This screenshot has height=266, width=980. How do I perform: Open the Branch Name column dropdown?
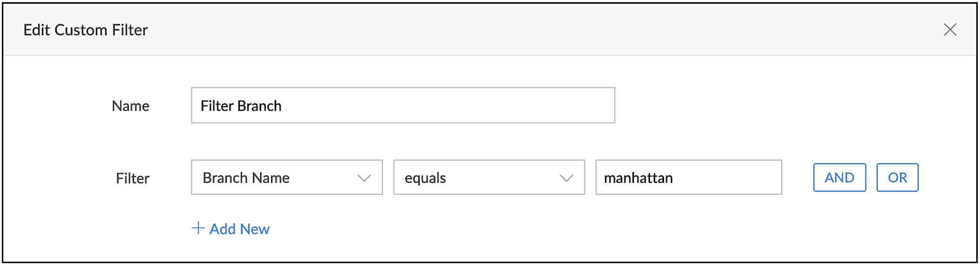coord(286,178)
